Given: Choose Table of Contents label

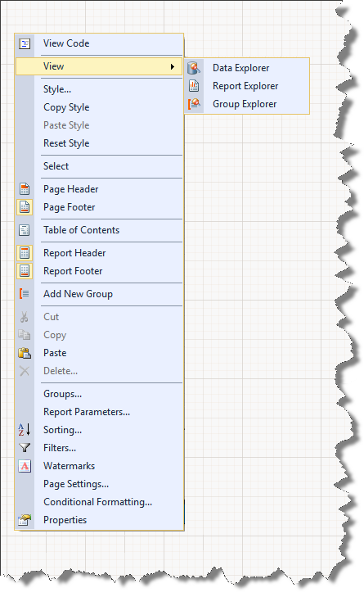Looking at the screenshot, I should [82, 230].
